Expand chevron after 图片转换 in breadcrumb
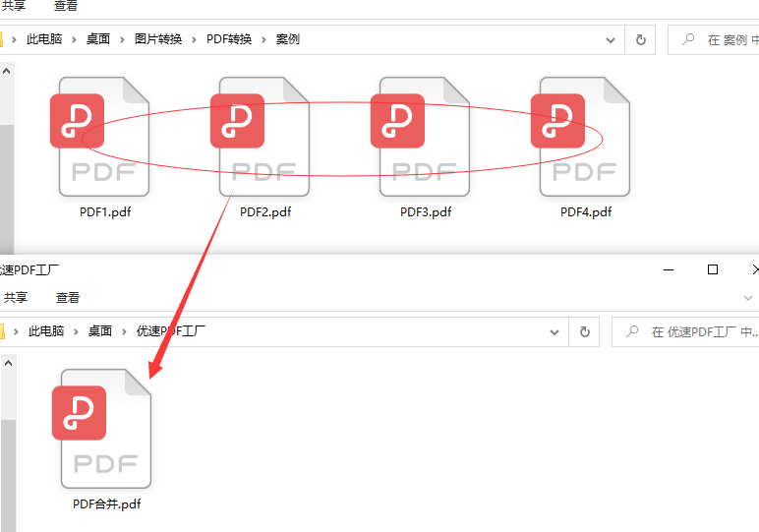The width and height of the screenshot is (759, 532). [x=194, y=39]
